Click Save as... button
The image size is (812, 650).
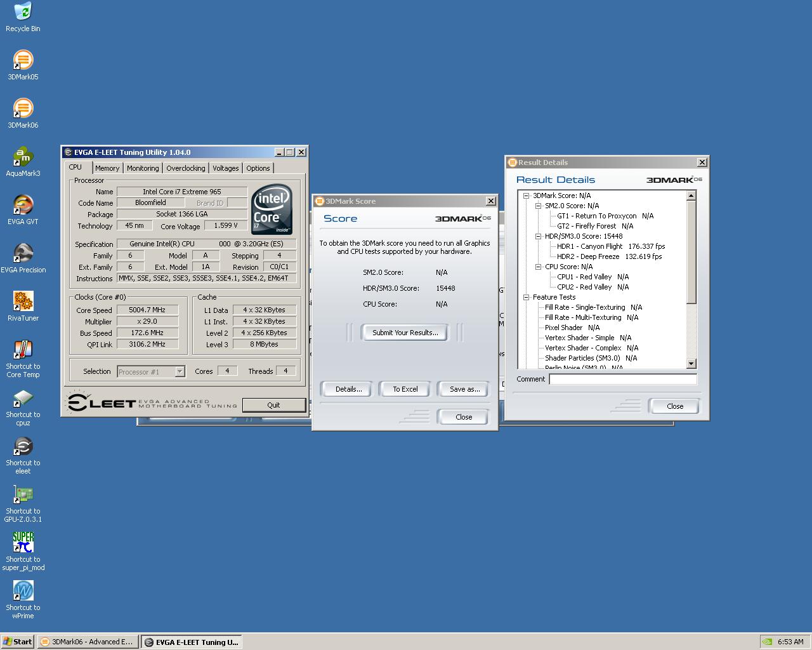pos(464,389)
